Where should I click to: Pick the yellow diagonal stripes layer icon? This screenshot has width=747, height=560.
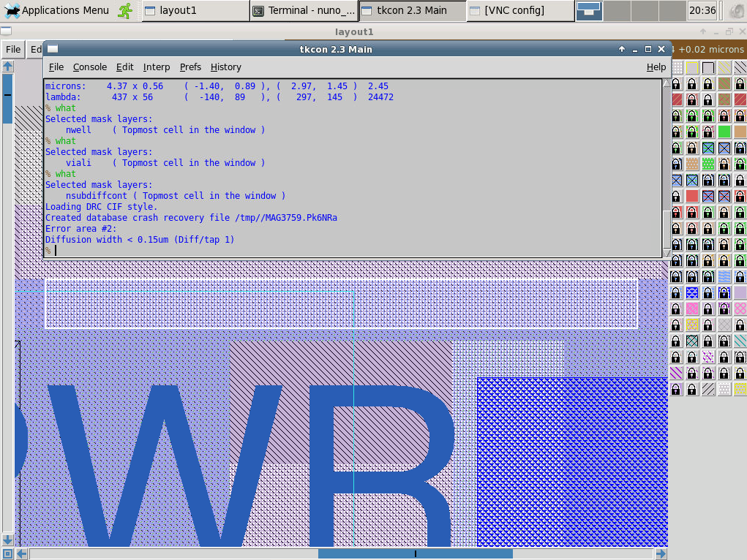(x=724, y=67)
